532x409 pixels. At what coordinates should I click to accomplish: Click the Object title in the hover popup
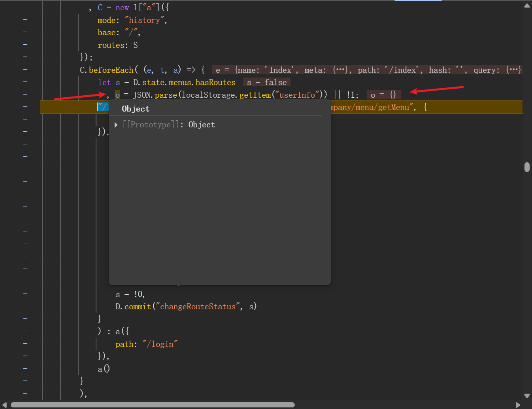click(x=136, y=109)
